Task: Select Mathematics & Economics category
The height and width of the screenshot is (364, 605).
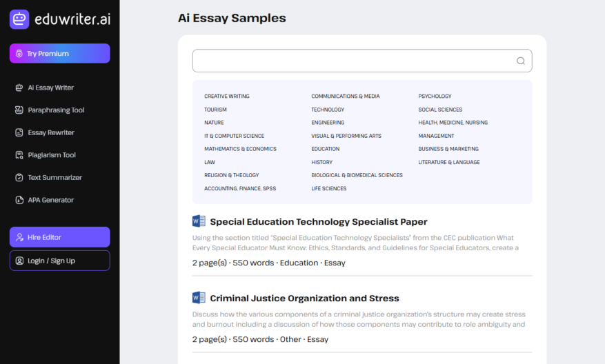Action: point(240,149)
